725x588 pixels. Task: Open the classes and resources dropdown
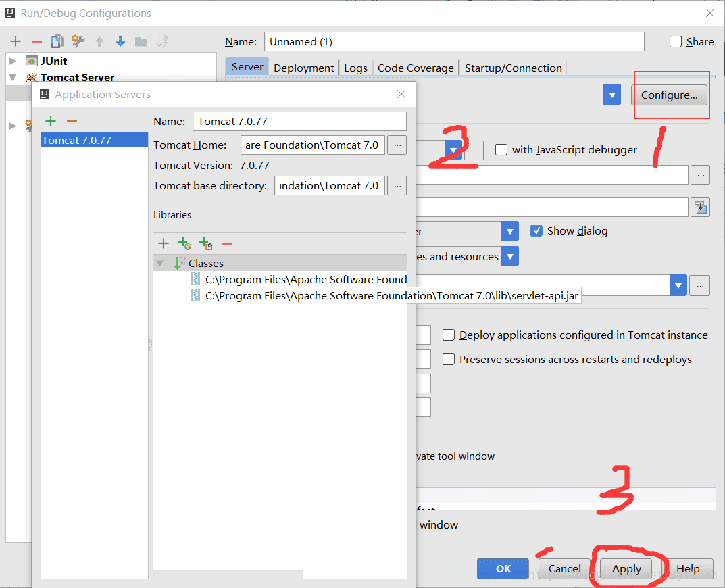click(510, 256)
